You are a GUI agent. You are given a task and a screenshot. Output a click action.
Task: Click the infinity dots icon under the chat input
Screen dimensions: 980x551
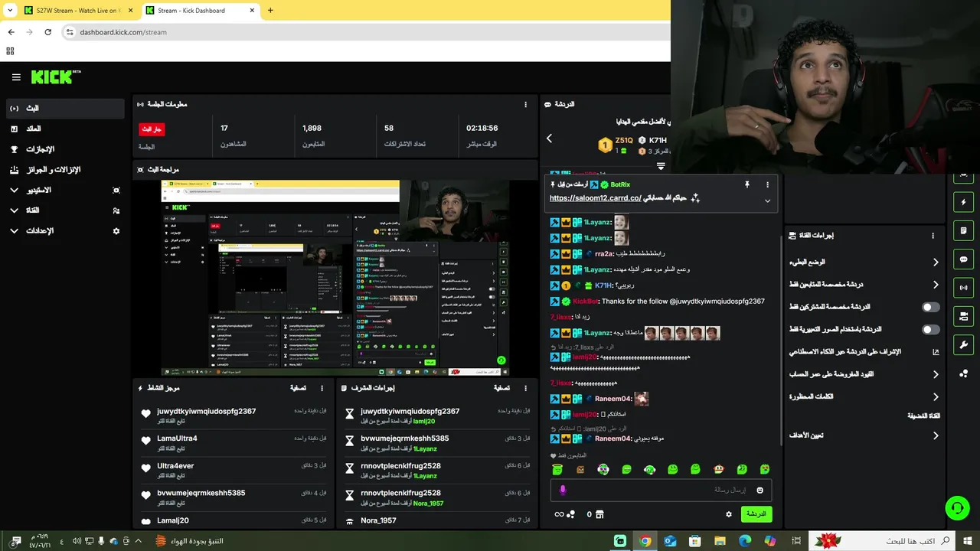click(x=564, y=514)
